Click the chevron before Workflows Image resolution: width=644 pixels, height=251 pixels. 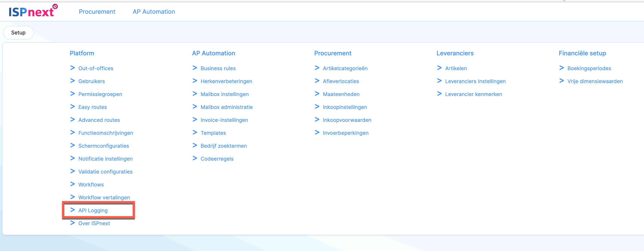(x=72, y=184)
